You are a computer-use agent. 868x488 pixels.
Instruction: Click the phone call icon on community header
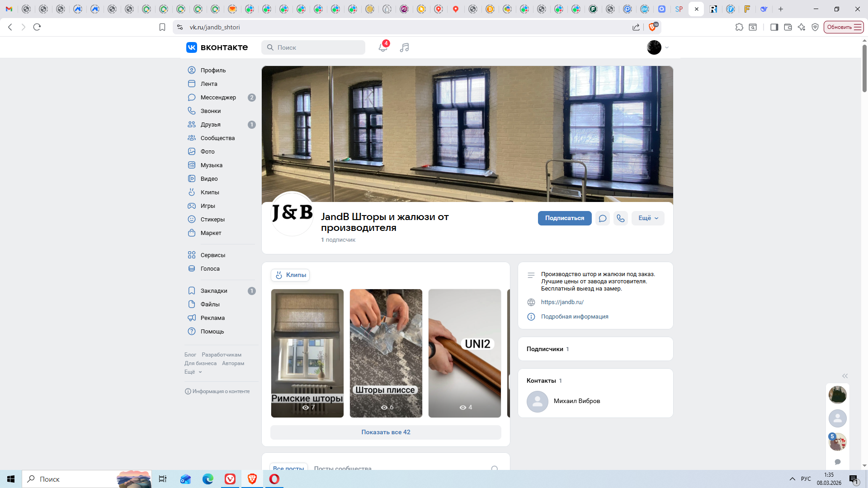tap(620, 218)
